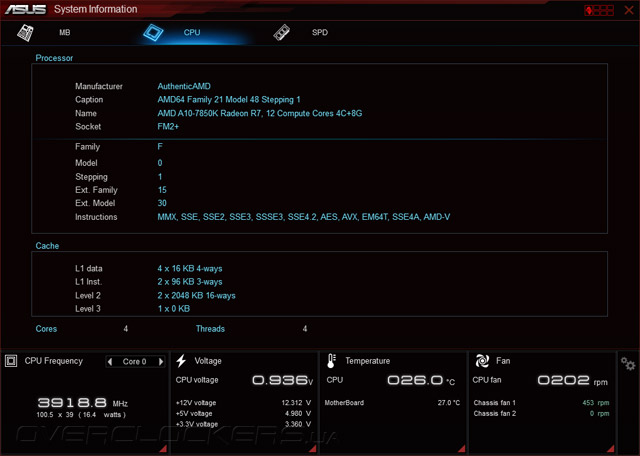Image resolution: width=640 pixels, height=456 pixels.
Task: Click the FM2+ socket value
Action: [x=168, y=126]
